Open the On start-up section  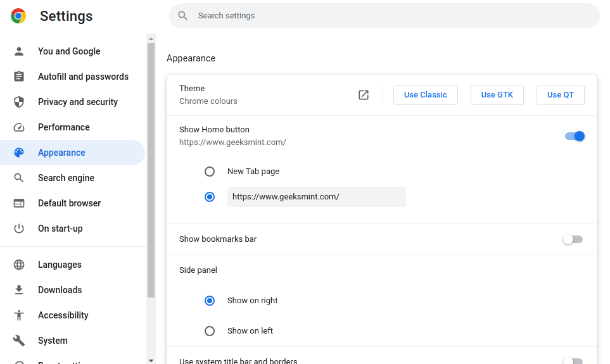[60, 229]
